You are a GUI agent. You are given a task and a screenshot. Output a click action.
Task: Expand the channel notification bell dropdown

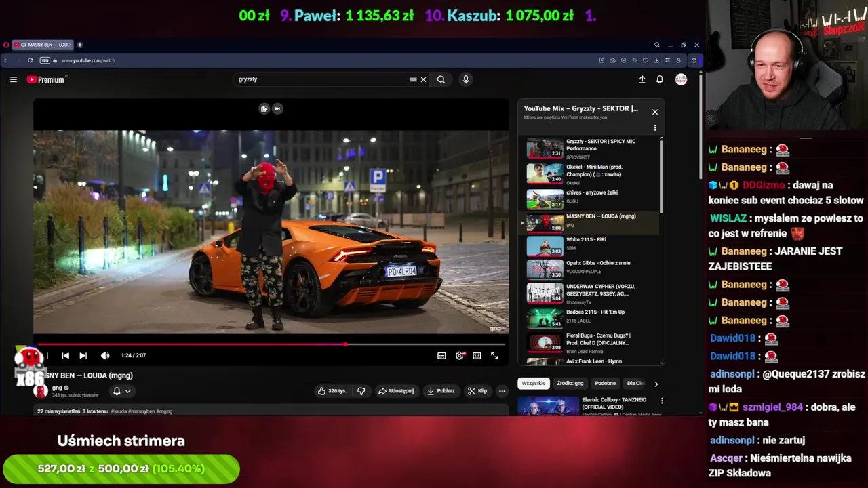122,391
